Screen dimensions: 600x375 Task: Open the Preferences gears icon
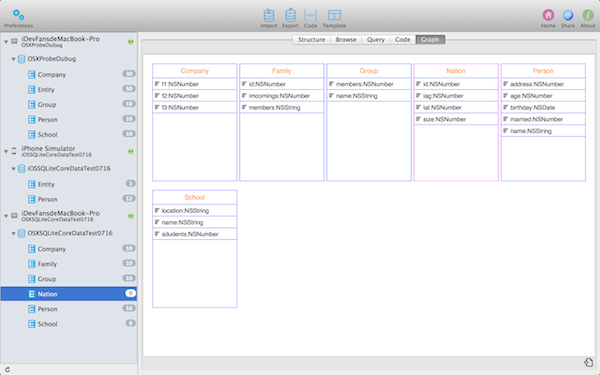point(18,15)
